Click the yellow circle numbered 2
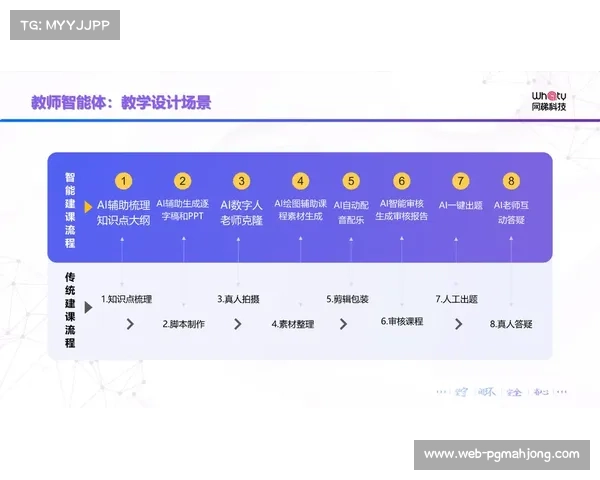 tap(183, 181)
